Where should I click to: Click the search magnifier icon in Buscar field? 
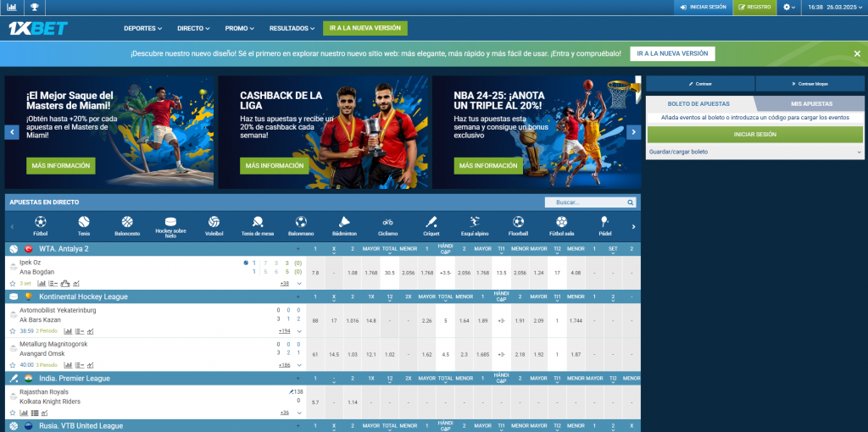point(630,202)
